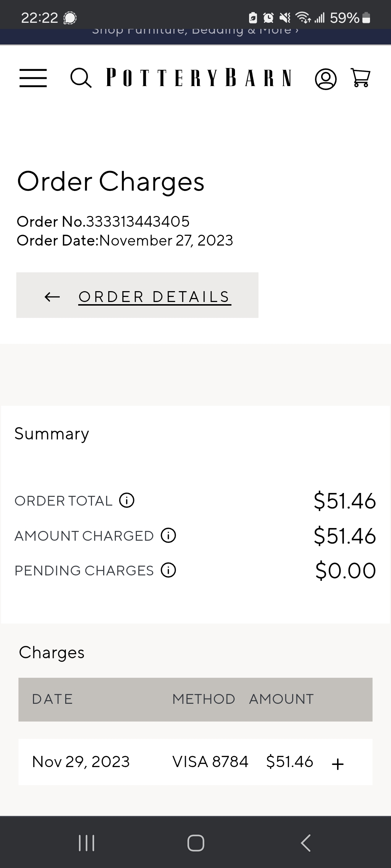Image resolution: width=391 pixels, height=868 pixels.
Task: Tap the search magnifier icon
Action: click(x=81, y=78)
